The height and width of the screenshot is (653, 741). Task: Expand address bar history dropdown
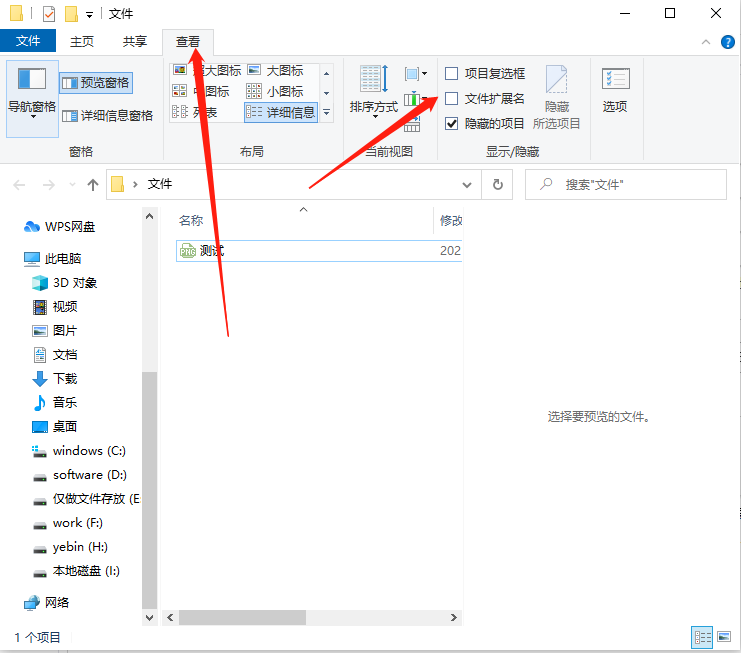467,185
